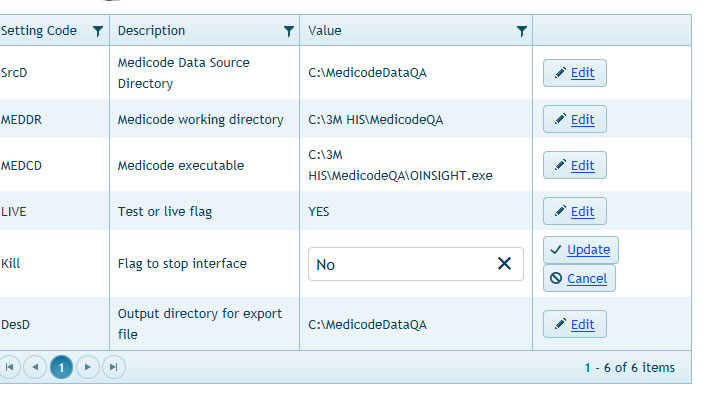The height and width of the screenshot is (398, 712).
Task: Click the SrcD value C:\MedicodeDataQA
Action: [x=367, y=73]
